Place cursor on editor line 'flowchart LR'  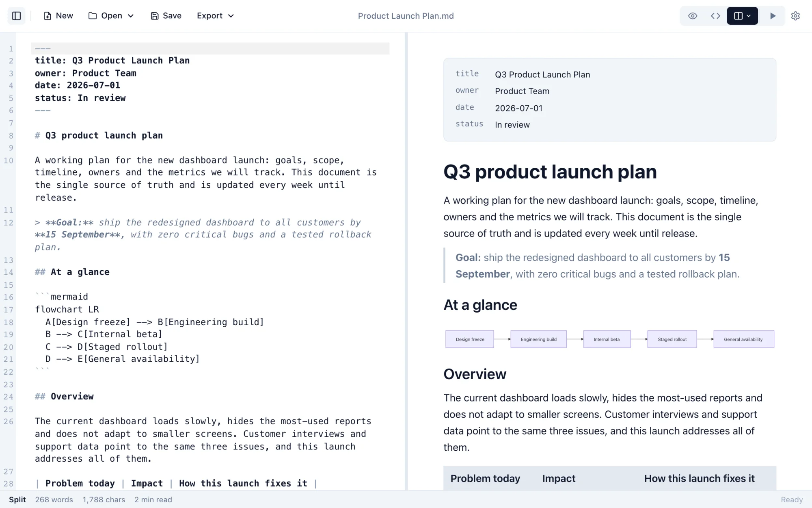click(67, 309)
